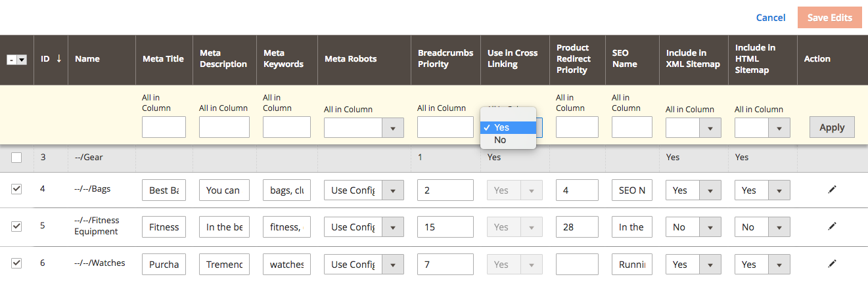This screenshot has width=868, height=281.
Task: Click the ID column sort arrow
Action: (58, 58)
